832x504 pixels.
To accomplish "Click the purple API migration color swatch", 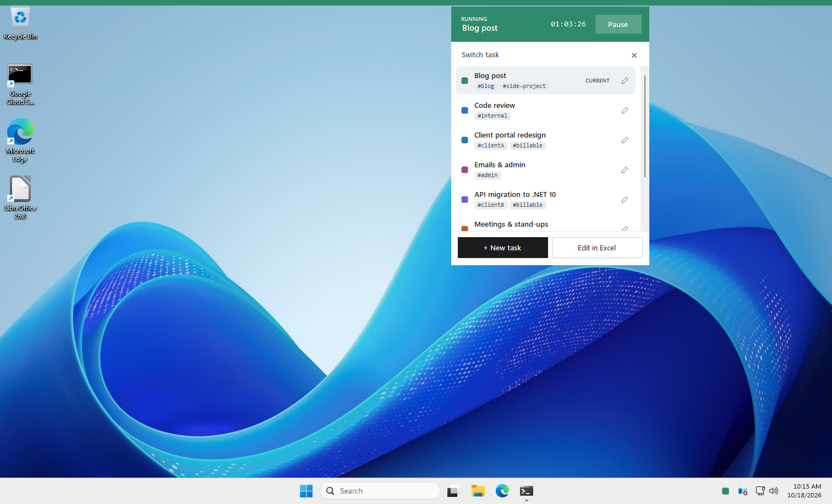I will coord(464,200).
